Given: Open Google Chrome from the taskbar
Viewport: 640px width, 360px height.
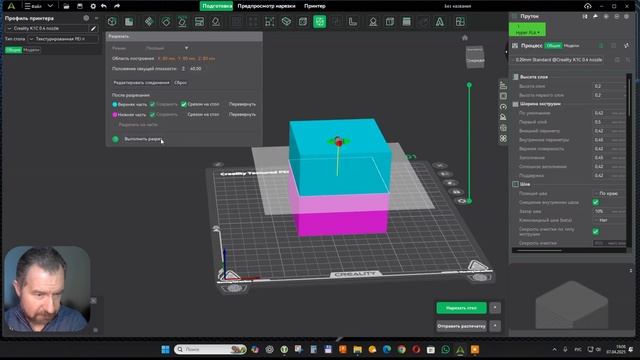Looking at the screenshot, I should tap(402, 350).
